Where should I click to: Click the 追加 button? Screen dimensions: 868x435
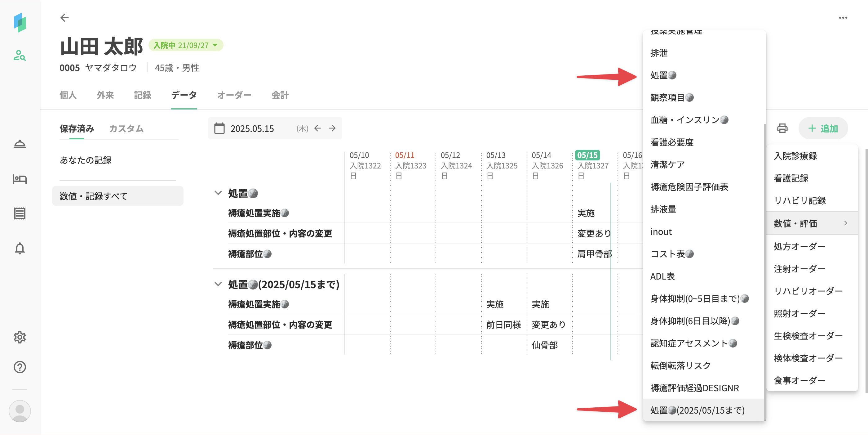[x=823, y=128]
